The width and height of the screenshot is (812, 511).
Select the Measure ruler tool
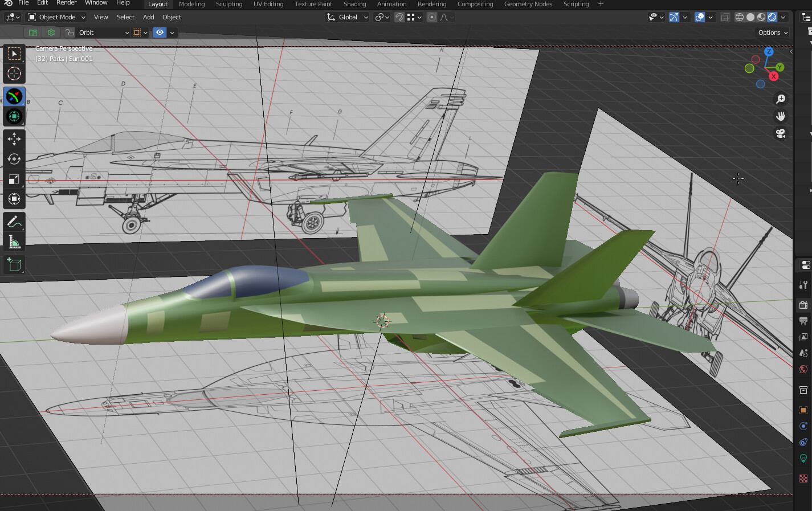coord(14,242)
